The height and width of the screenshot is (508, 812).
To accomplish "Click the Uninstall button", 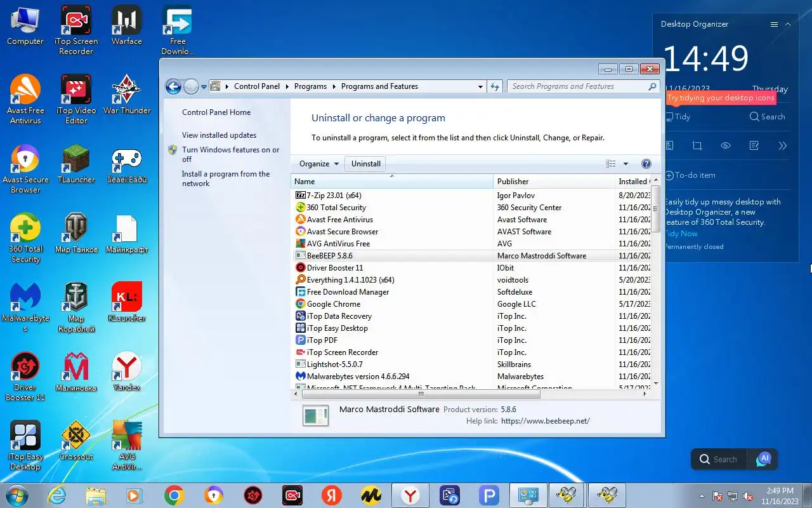I will pos(366,164).
